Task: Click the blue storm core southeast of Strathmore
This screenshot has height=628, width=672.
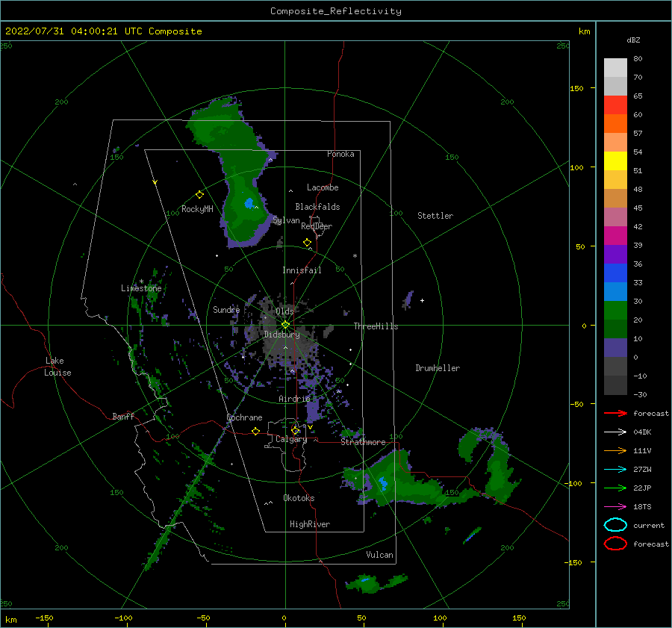Action: pos(383,484)
